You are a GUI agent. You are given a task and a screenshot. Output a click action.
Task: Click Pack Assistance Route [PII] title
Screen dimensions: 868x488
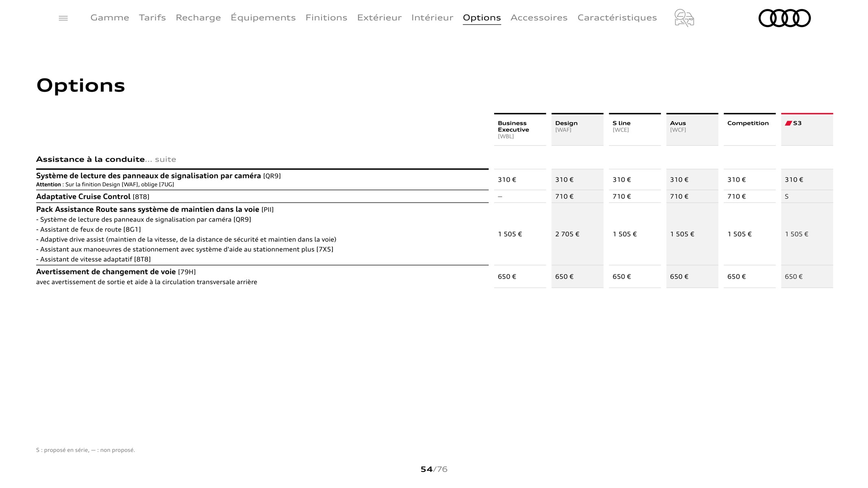click(155, 209)
